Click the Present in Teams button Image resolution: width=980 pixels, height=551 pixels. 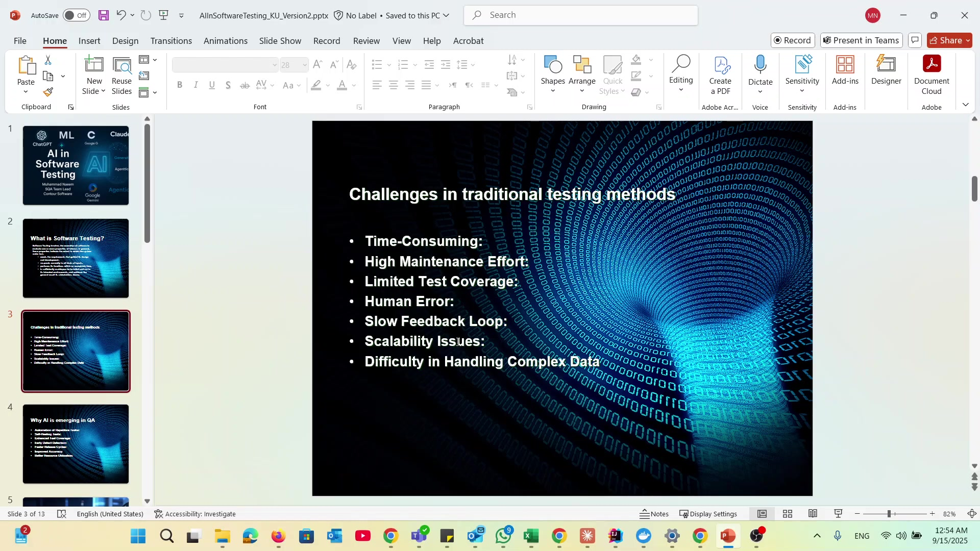click(861, 40)
